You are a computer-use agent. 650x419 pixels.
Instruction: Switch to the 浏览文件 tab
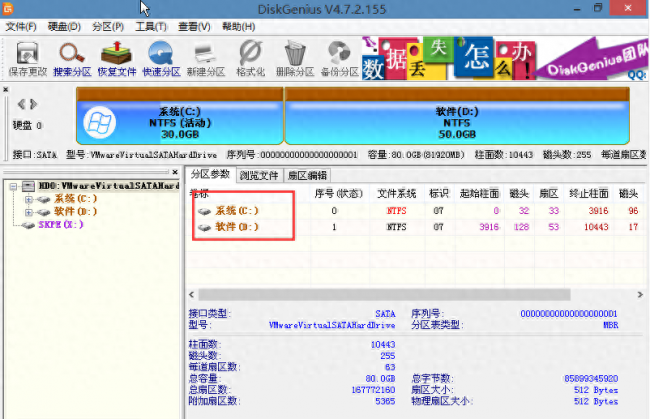click(x=259, y=176)
